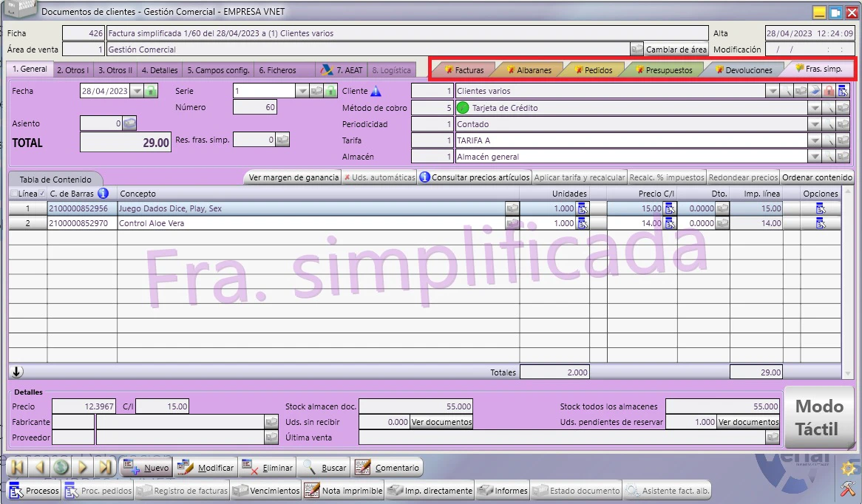Viewport: 862px width, 504px height.
Task: Expand the Método de cobro dropdown
Action: pyautogui.click(x=815, y=108)
